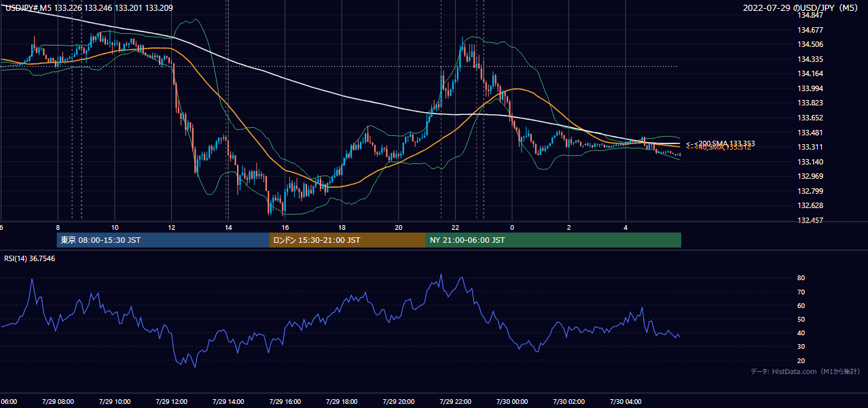Click the 7/29 16:00 date label
This screenshot has width=868, height=408.
[285, 401]
